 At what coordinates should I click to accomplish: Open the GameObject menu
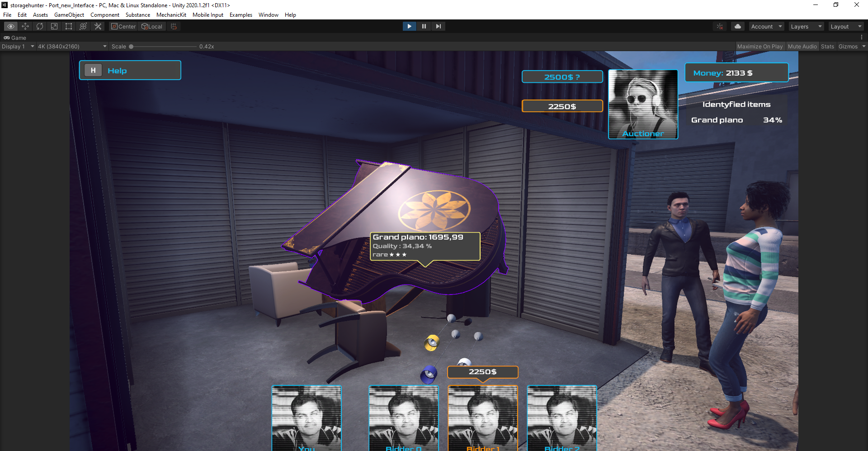69,14
